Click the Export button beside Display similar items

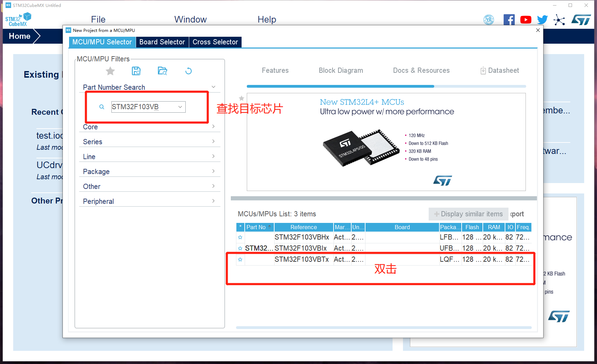point(517,214)
